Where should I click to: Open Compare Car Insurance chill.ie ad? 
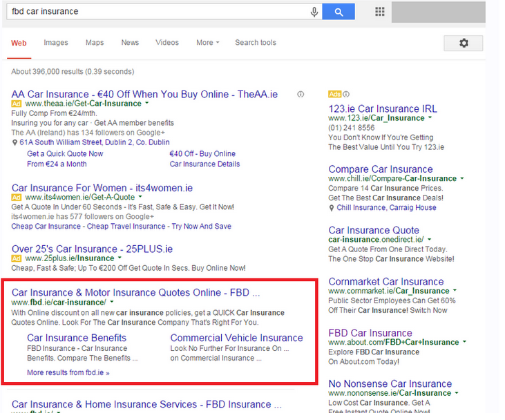(381, 169)
